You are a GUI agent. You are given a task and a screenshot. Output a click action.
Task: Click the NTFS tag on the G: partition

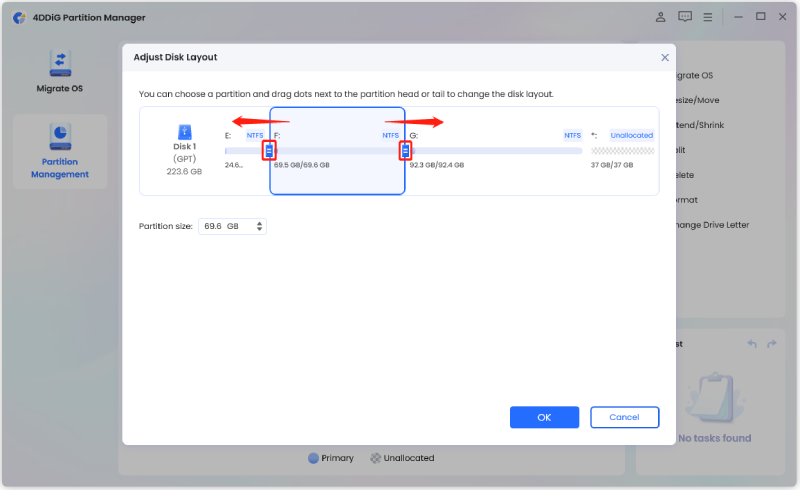tap(572, 135)
